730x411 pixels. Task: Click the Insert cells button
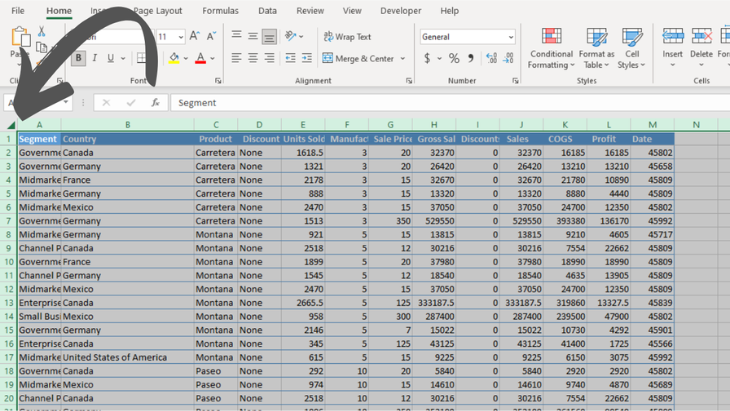(x=673, y=48)
